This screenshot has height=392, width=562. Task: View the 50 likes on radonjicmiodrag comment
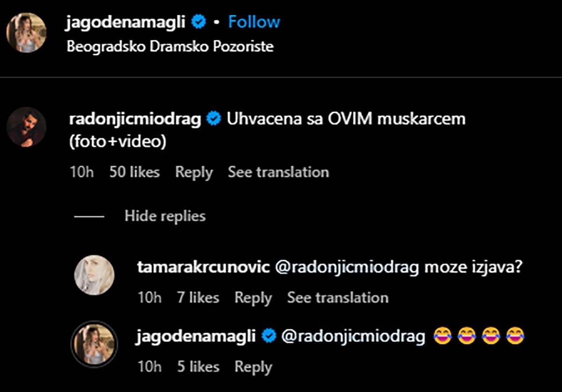tap(134, 172)
